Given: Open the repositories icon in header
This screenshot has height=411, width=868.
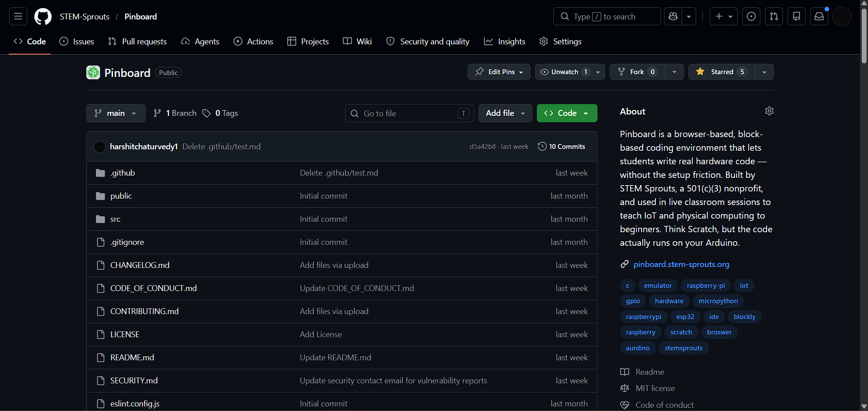Looking at the screenshot, I should coord(797,17).
